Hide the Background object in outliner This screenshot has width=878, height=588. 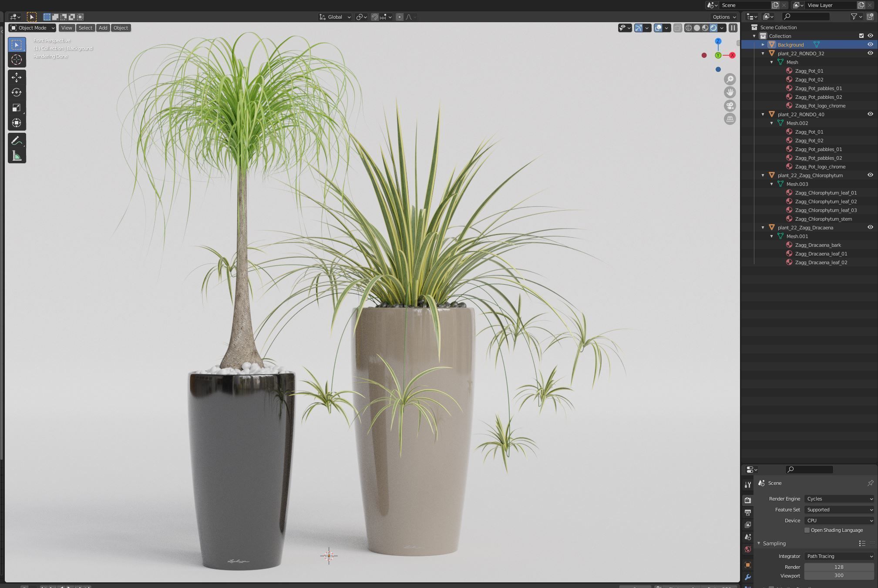(x=870, y=44)
